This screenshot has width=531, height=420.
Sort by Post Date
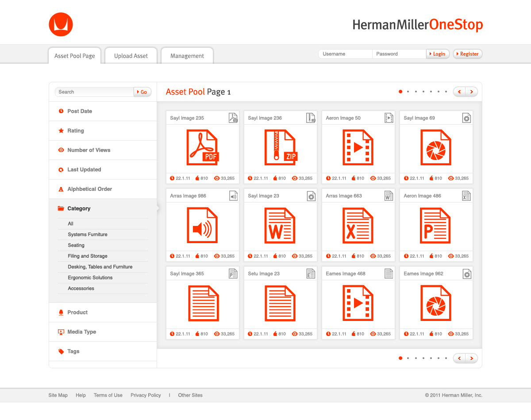click(103, 111)
